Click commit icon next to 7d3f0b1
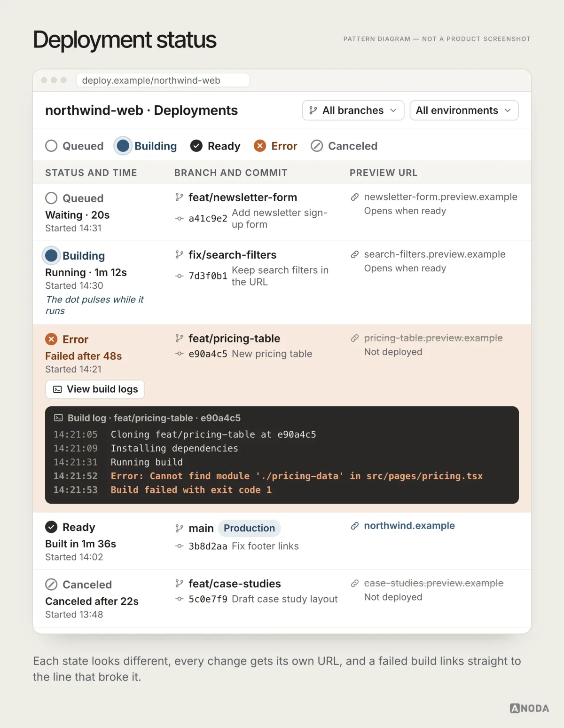The height and width of the screenshot is (728, 564). 179,276
